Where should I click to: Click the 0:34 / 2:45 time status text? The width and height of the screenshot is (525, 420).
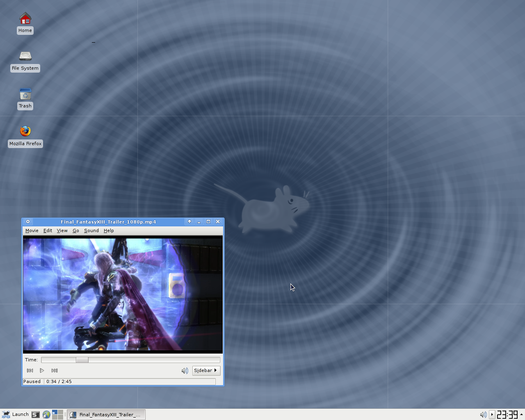click(59, 381)
